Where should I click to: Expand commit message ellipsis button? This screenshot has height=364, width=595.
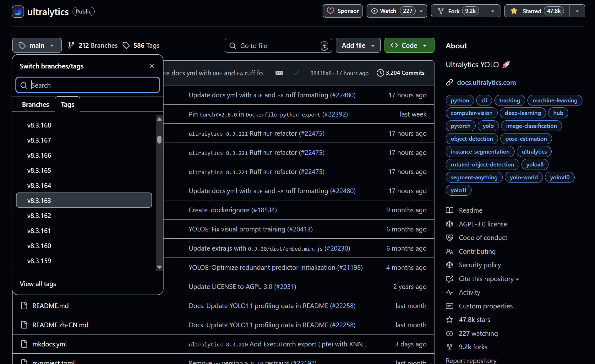(x=279, y=73)
